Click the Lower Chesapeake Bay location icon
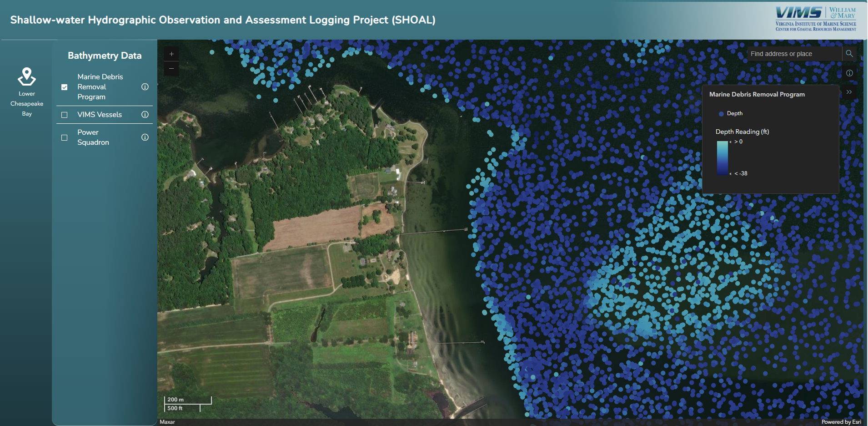Viewport: 868px width, 426px height. pyautogui.click(x=27, y=76)
